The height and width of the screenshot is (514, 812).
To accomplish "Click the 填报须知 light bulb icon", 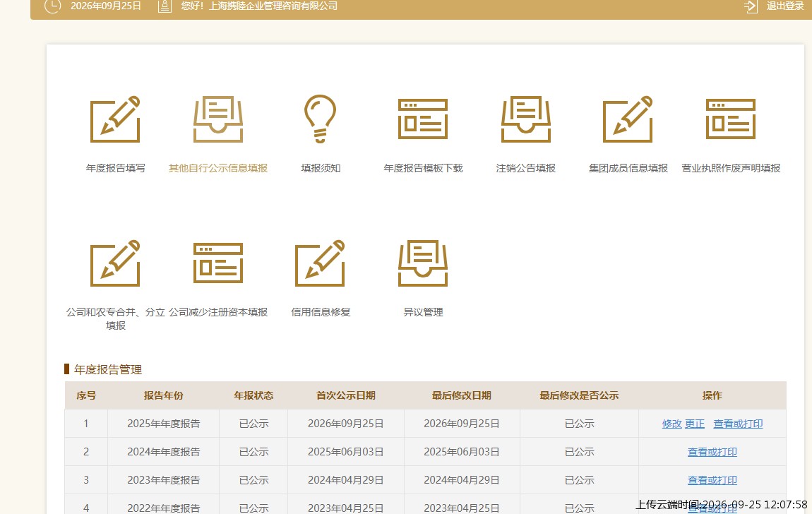I will pos(321,119).
